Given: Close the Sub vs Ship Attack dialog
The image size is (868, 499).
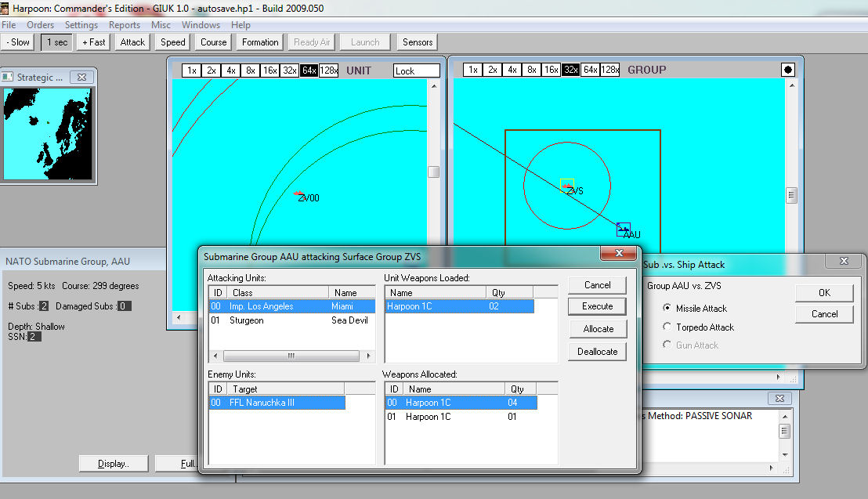Looking at the screenshot, I should click(844, 261).
